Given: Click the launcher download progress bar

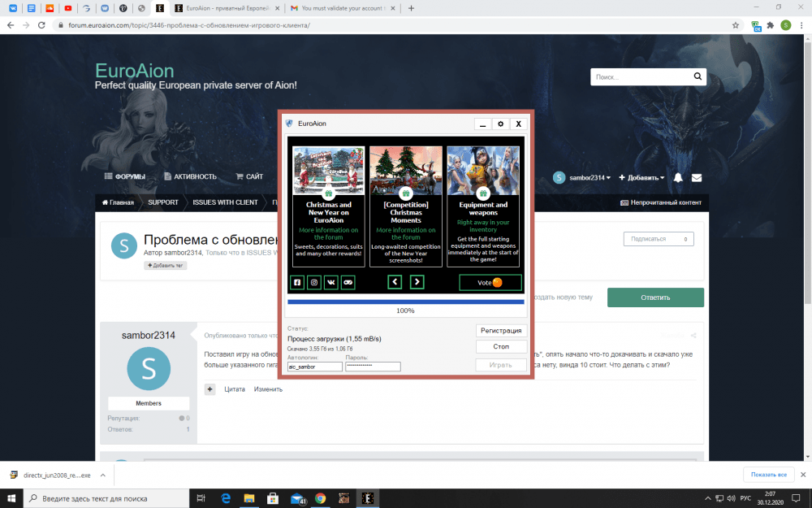Looking at the screenshot, I should tap(405, 302).
